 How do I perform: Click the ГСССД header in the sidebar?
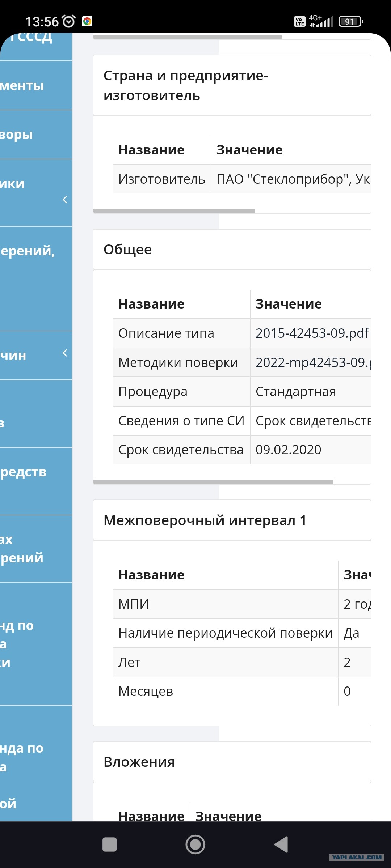click(31, 37)
